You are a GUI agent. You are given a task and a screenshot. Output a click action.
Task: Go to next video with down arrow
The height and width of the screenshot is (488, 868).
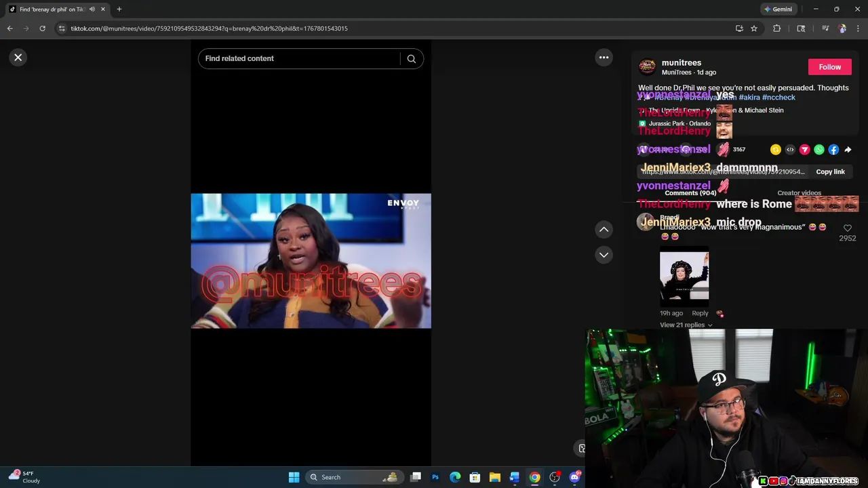point(604,255)
